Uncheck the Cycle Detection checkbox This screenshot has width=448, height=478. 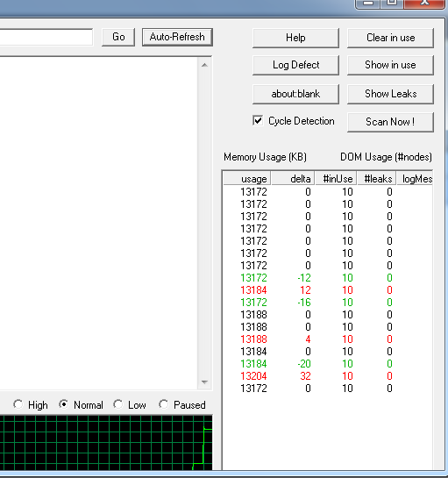(x=258, y=121)
